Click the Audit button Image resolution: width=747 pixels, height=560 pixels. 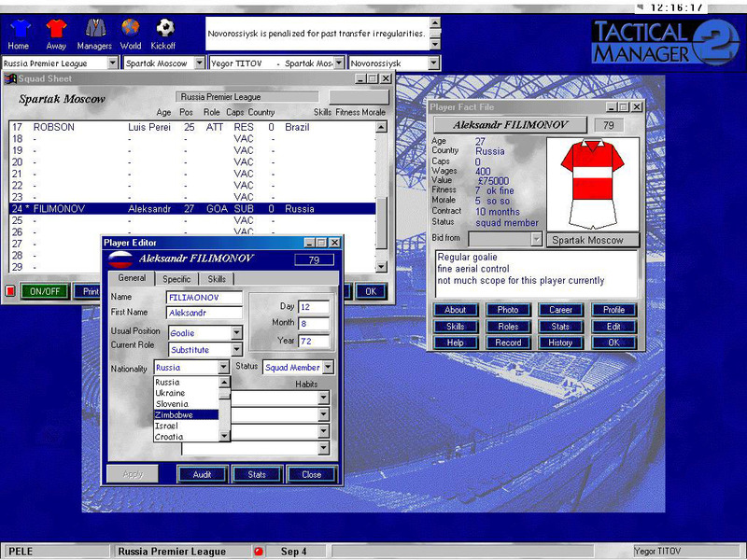[x=203, y=474]
